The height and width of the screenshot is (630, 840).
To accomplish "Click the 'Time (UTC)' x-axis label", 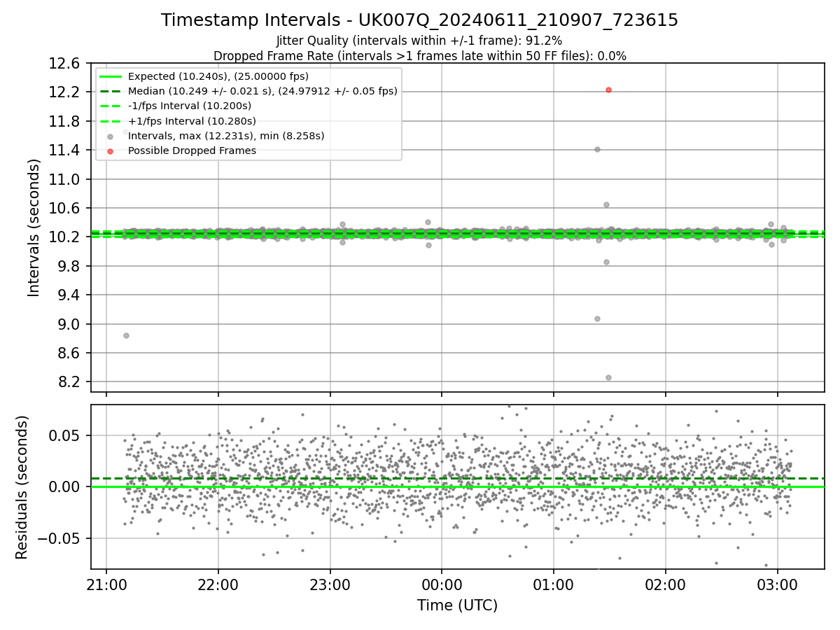I will point(458,605).
